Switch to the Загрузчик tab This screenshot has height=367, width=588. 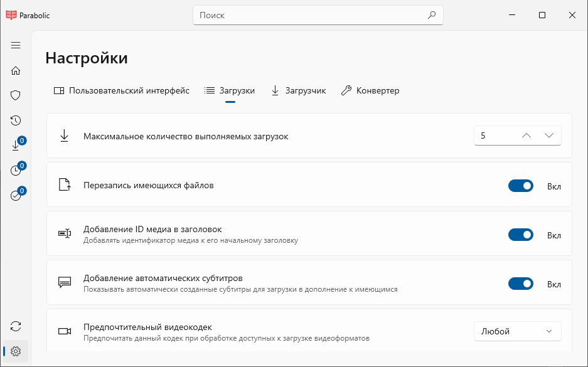point(299,91)
